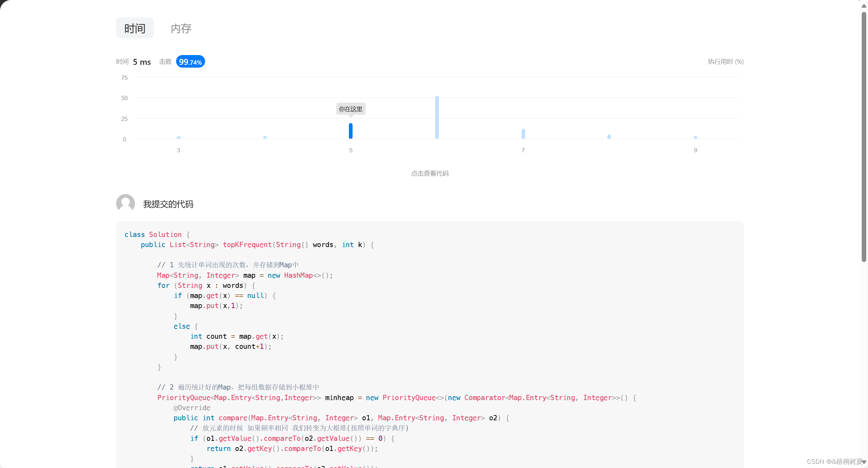Screen dimensions: 868x468
Task: Click the 7 ms bar in the chart
Action: tap(523, 134)
